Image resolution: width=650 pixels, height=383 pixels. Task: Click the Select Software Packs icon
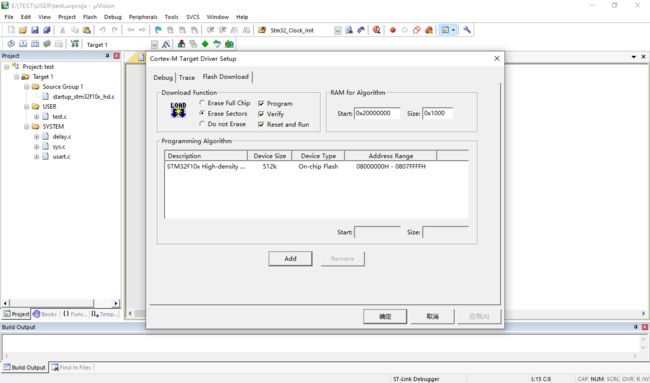click(x=217, y=44)
